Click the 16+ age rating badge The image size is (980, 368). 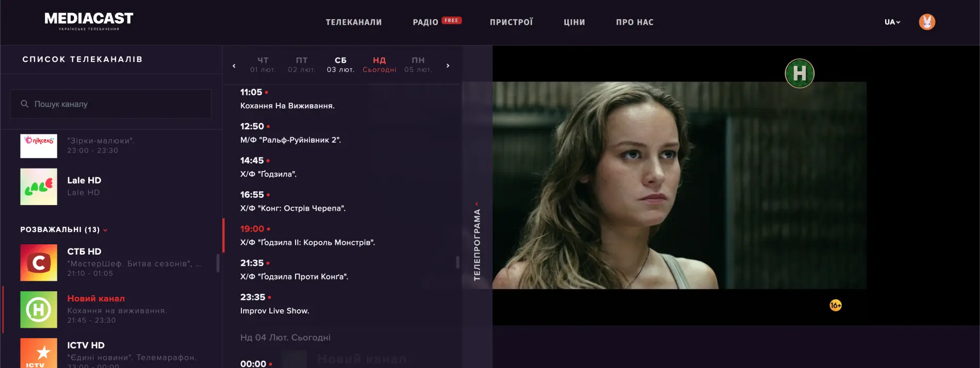(x=836, y=306)
